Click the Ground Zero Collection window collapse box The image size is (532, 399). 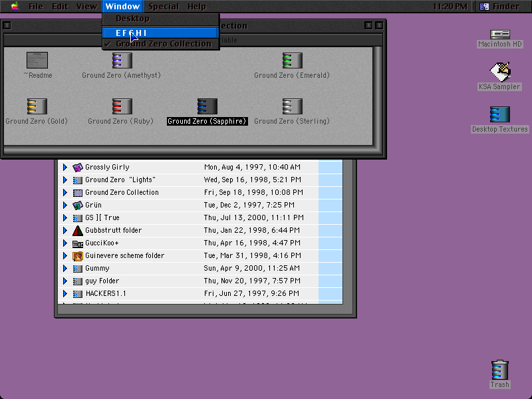pyautogui.click(x=379, y=25)
